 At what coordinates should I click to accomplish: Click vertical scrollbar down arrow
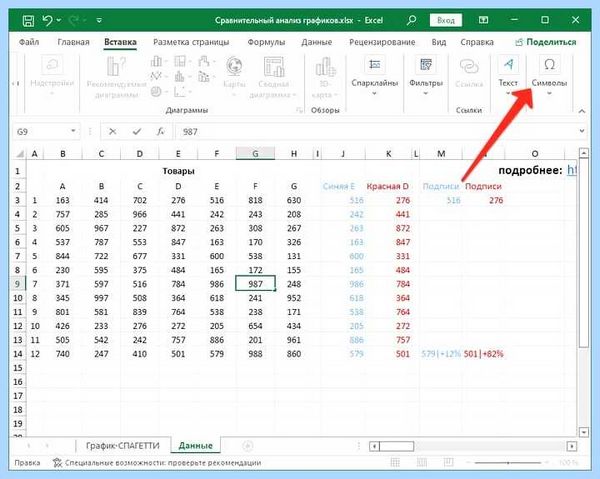tap(584, 432)
